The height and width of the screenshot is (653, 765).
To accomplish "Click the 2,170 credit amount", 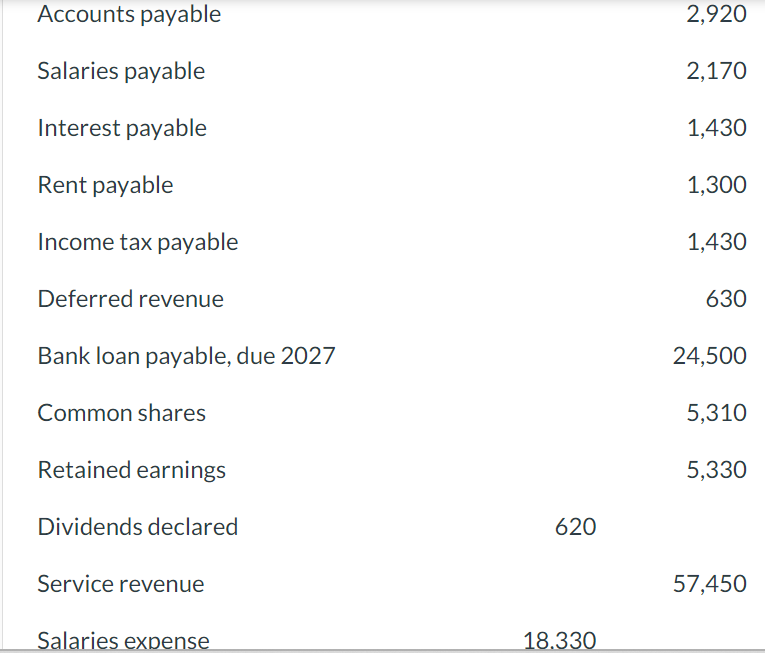I will click(716, 71).
